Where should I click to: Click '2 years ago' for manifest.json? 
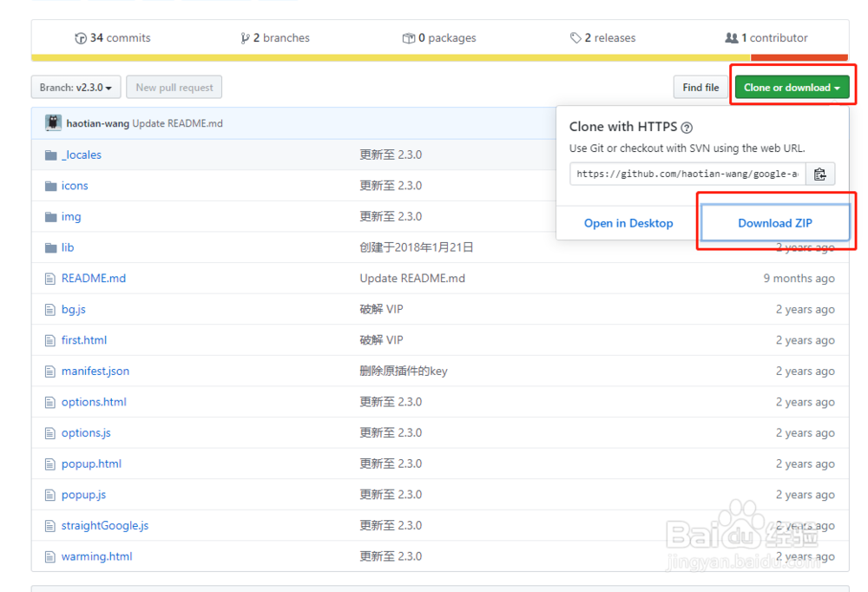pyautogui.click(x=805, y=371)
